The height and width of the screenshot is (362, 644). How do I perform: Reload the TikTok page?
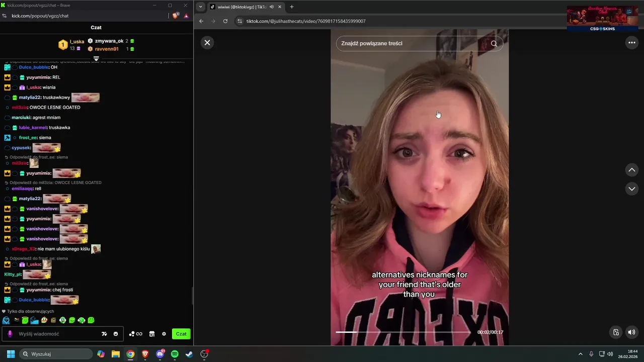(225, 21)
